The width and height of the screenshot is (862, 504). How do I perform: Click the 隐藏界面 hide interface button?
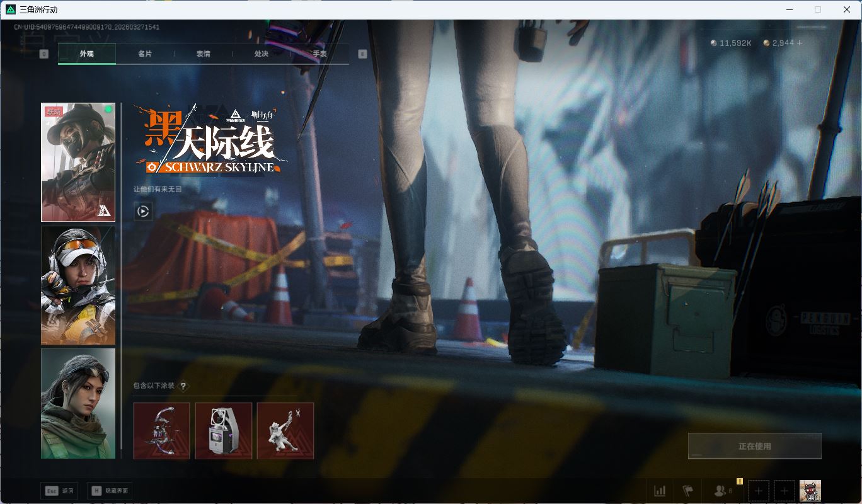110,491
